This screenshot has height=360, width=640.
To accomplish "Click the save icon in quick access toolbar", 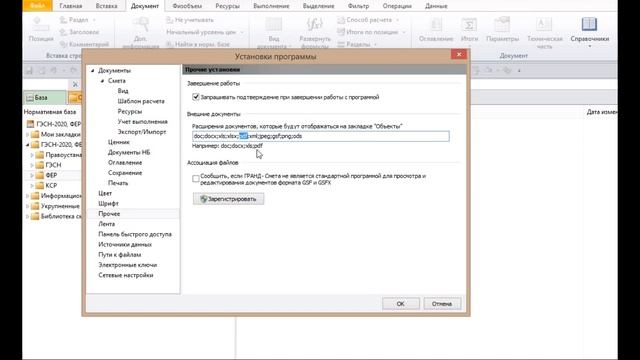I will coord(29,71).
